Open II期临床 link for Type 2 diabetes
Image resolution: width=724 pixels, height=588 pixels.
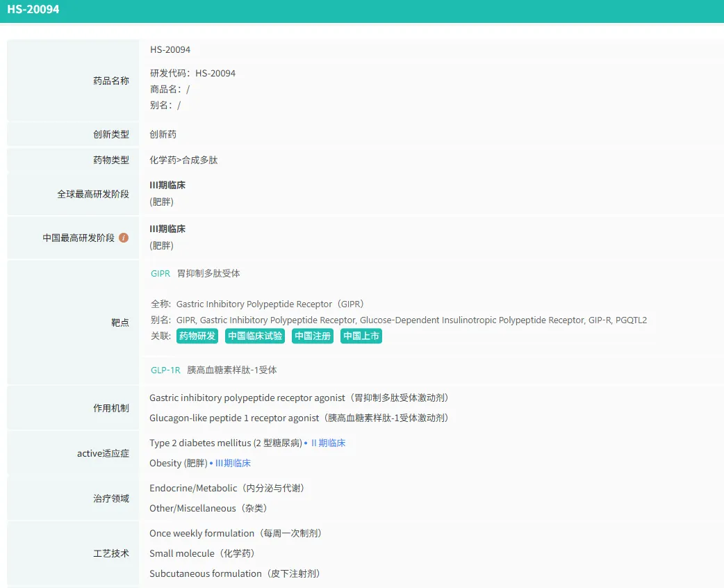pyautogui.click(x=327, y=443)
